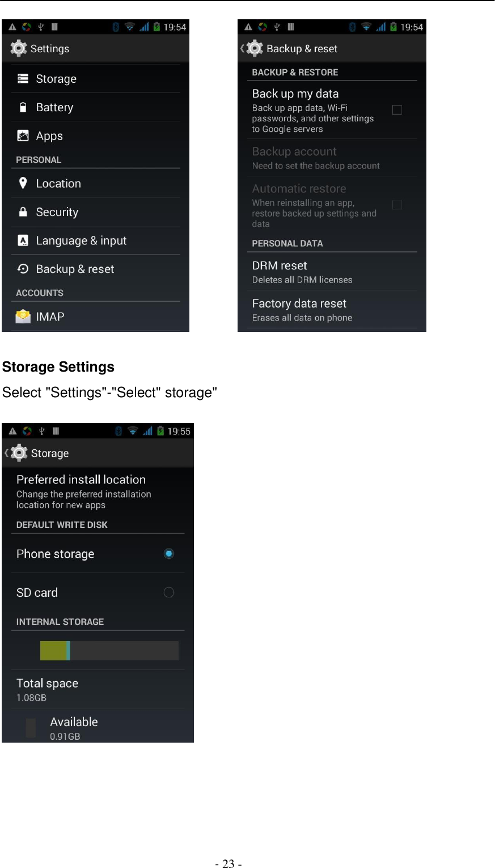Viewport: 495px width, 868px height.
Task: Select the Location settings icon
Action: pyautogui.click(x=23, y=183)
